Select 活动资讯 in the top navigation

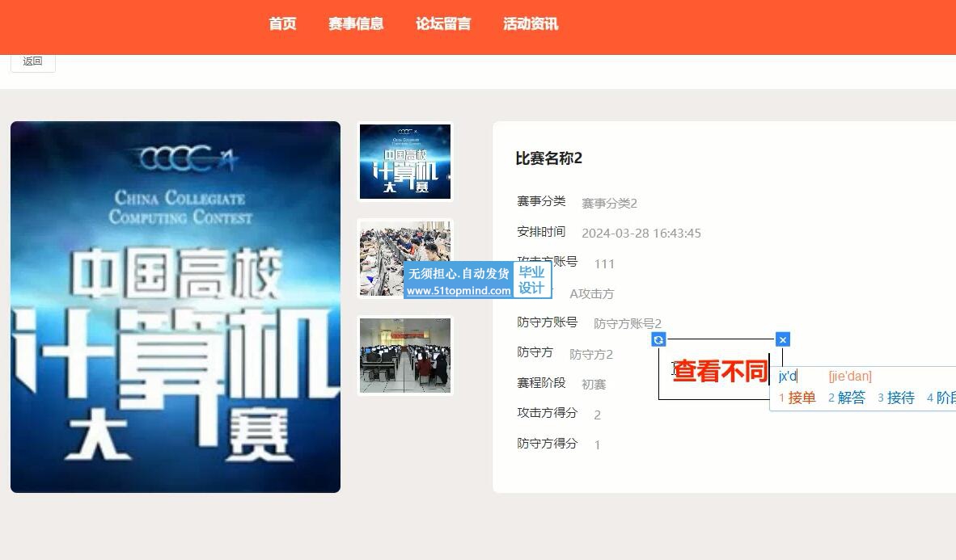pos(531,24)
